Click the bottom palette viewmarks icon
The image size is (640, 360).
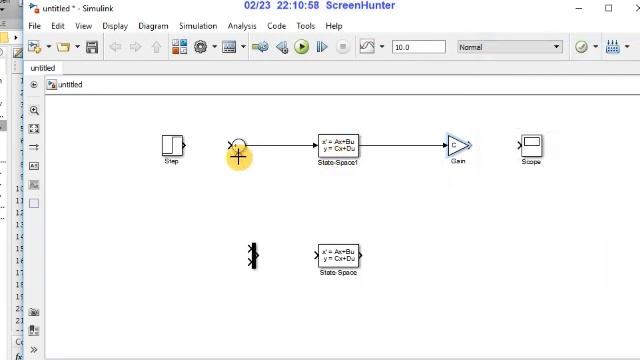(34, 330)
